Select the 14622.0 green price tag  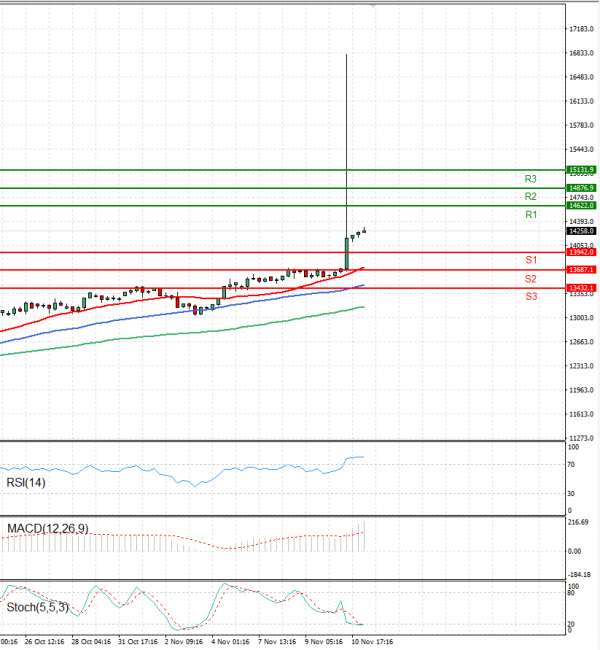coord(581,206)
